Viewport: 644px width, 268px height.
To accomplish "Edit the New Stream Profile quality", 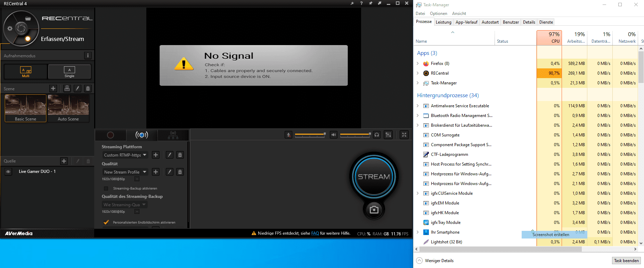I will pos(170,172).
